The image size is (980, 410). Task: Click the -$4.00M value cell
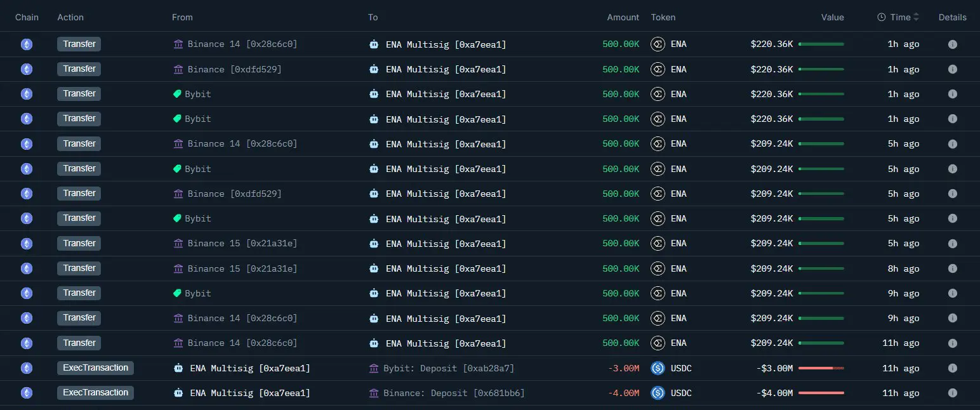click(774, 393)
